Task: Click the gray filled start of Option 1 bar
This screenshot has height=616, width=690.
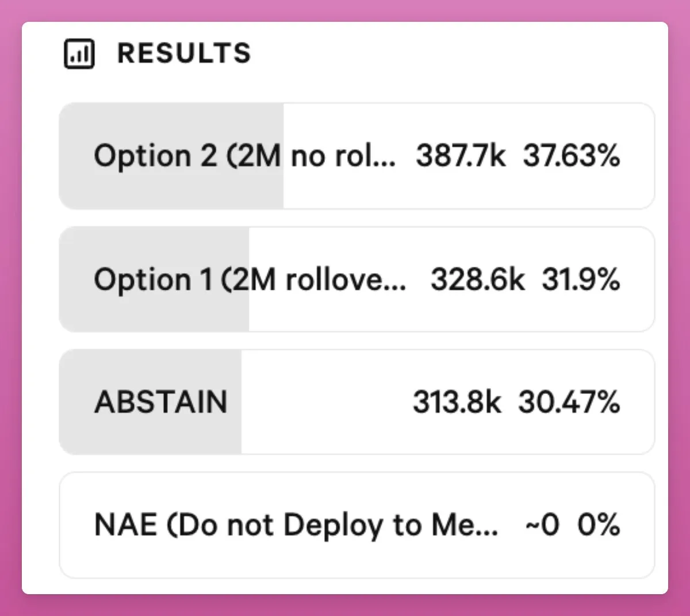Action: click(x=75, y=280)
